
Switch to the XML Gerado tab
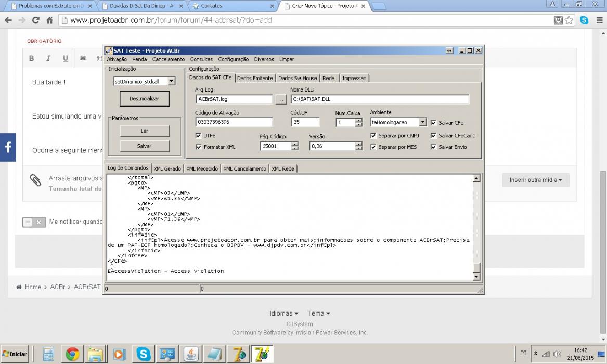point(167,168)
